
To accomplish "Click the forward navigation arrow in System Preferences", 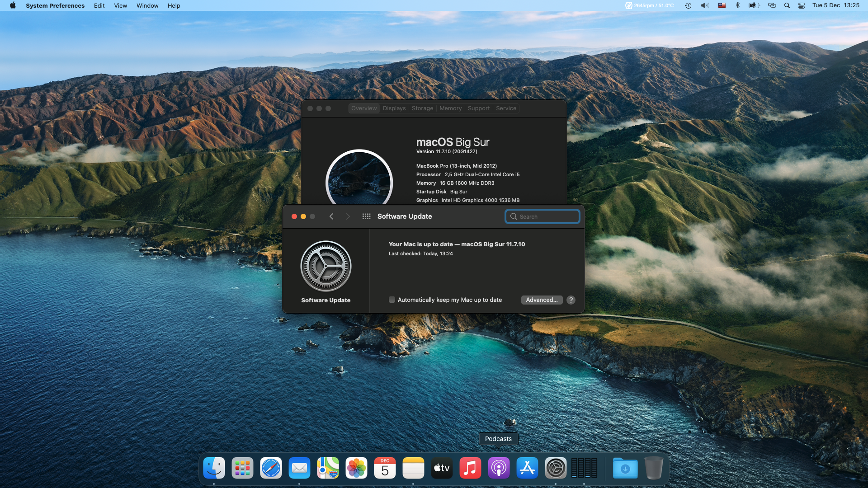I will [348, 216].
